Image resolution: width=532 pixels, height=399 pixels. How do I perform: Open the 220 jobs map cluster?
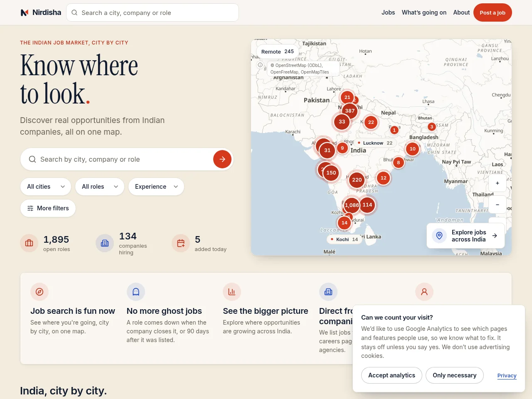[357, 180]
